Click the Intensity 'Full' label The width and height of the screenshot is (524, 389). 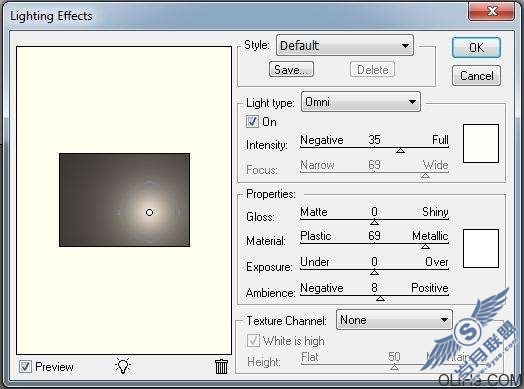click(440, 139)
